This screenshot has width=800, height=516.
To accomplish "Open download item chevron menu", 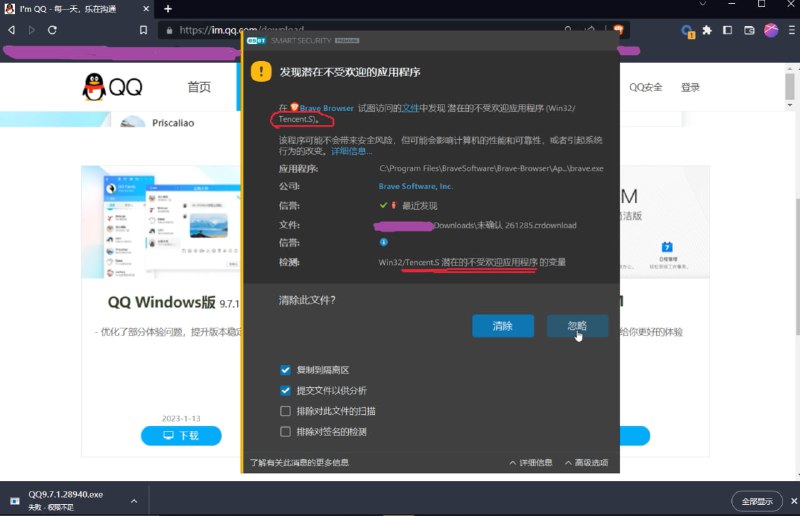I will [x=134, y=501].
